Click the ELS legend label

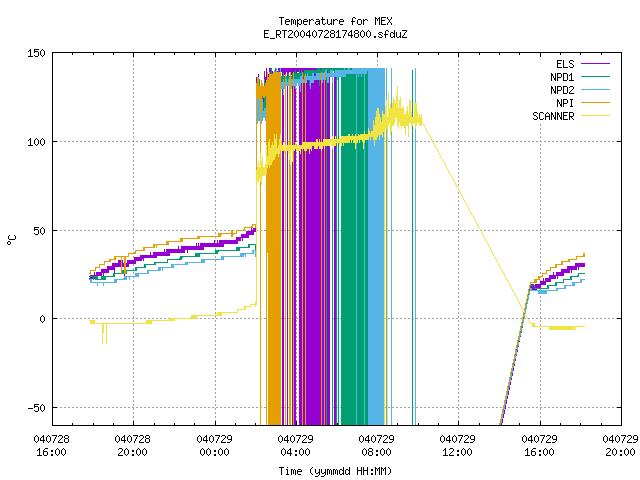click(565, 64)
